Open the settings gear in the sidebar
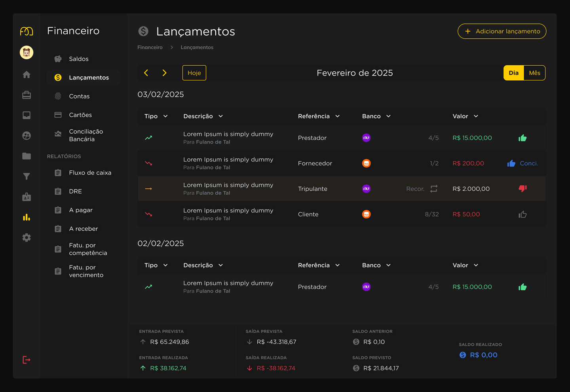 [27, 238]
